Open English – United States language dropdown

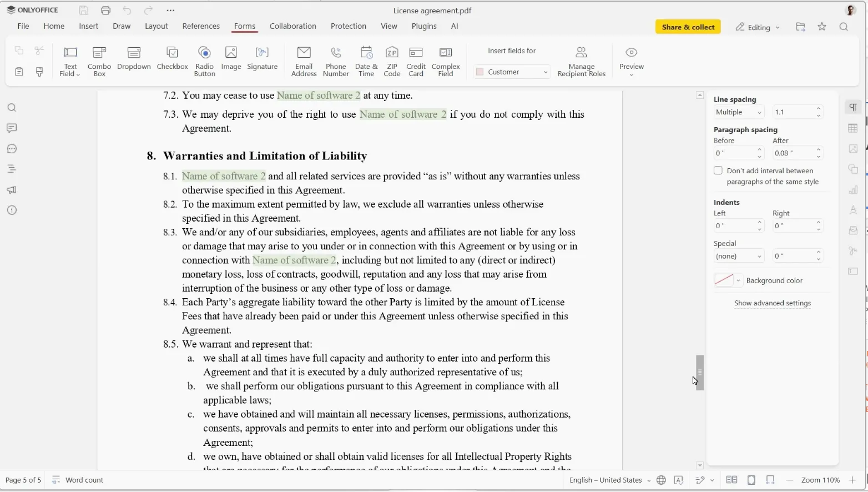[x=610, y=480]
